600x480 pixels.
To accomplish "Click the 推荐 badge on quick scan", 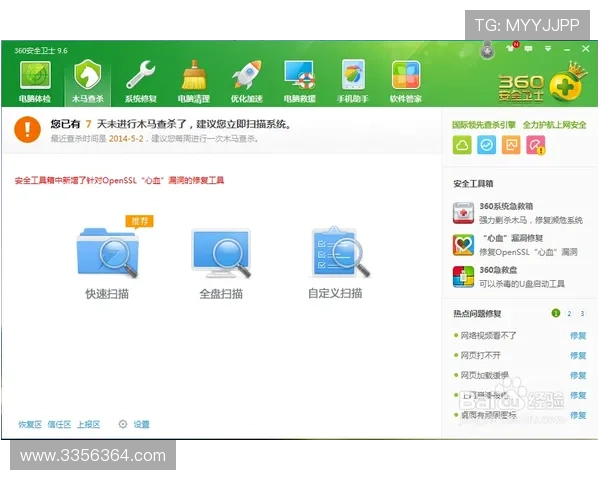I will click(140, 221).
